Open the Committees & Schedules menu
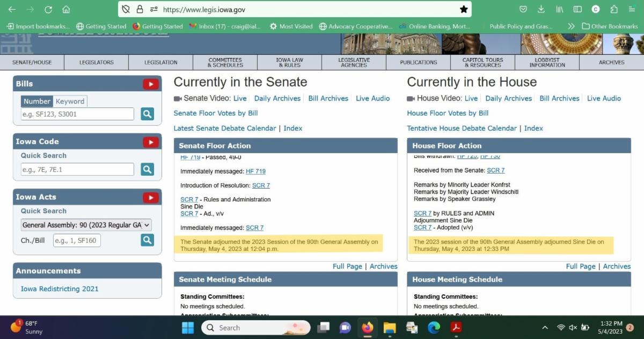This screenshot has width=644, height=339. [225, 62]
